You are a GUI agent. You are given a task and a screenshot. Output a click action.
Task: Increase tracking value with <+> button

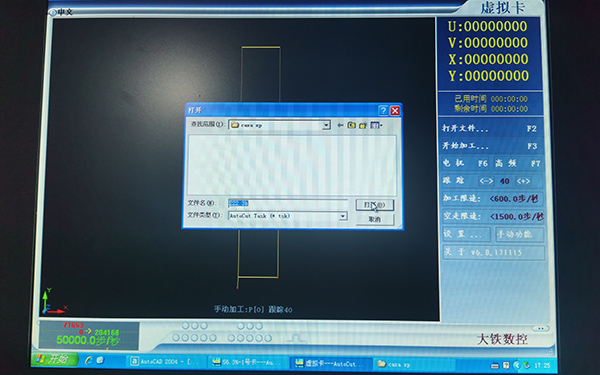pyautogui.click(x=523, y=181)
